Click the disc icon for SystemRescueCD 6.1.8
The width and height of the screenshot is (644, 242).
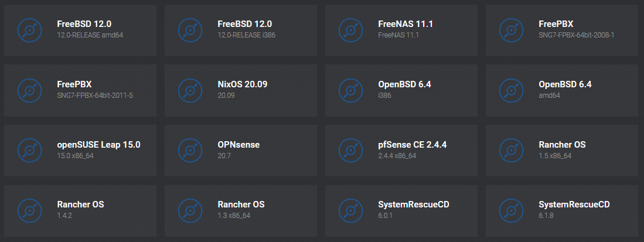512,210
